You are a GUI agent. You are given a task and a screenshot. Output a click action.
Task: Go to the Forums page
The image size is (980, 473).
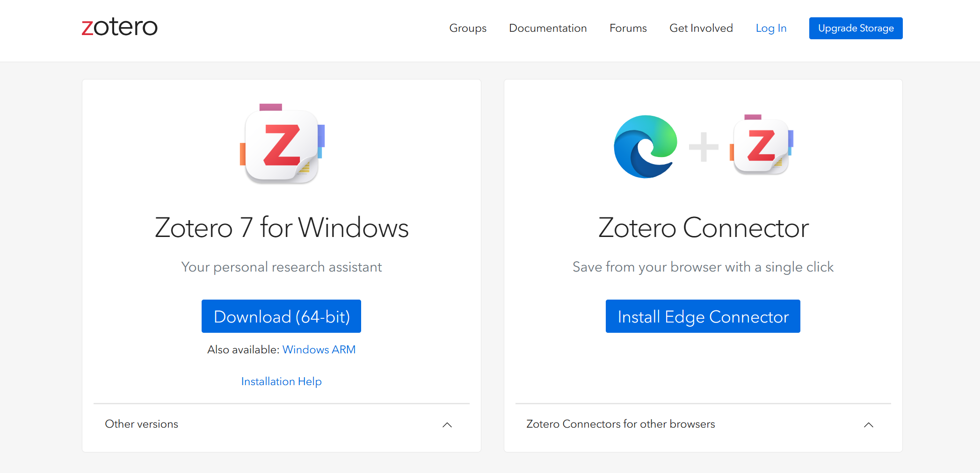tap(628, 28)
